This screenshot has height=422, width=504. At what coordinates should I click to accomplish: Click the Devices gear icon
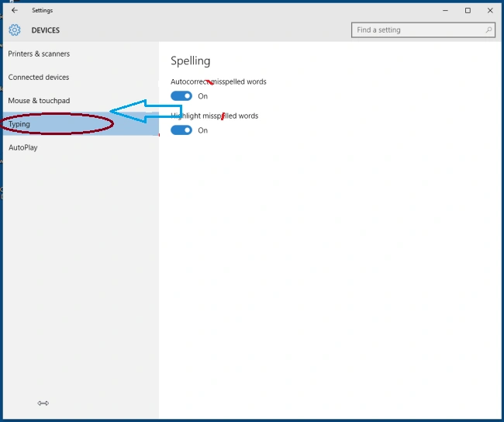[15, 30]
